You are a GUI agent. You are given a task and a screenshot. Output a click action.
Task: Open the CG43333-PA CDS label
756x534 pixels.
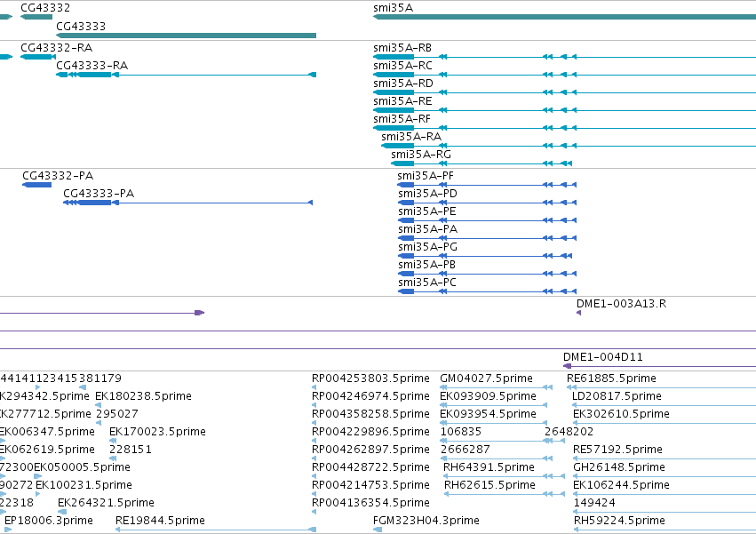coord(99,194)
